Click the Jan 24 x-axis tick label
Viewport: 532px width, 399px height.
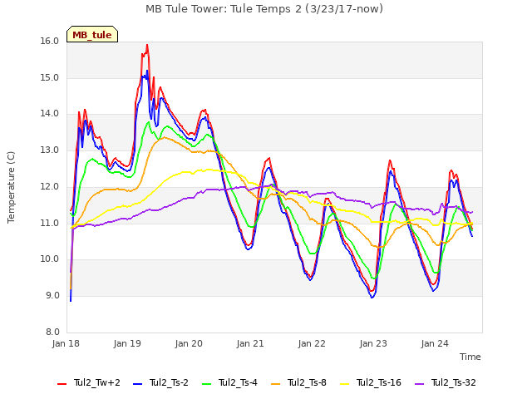pyautogui.click(x=435, y=343)
